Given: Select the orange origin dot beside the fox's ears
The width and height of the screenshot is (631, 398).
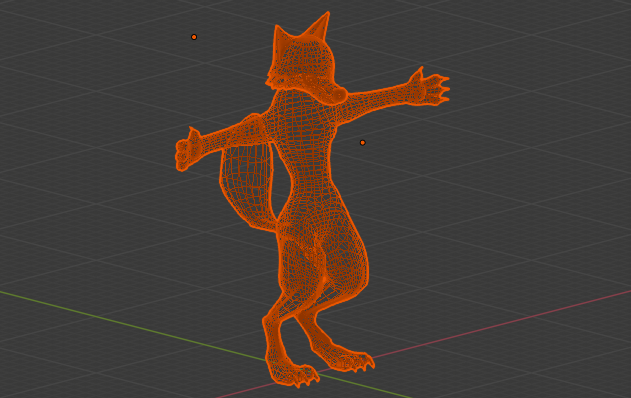Looking at the screenshot, I should pos(194,37).
